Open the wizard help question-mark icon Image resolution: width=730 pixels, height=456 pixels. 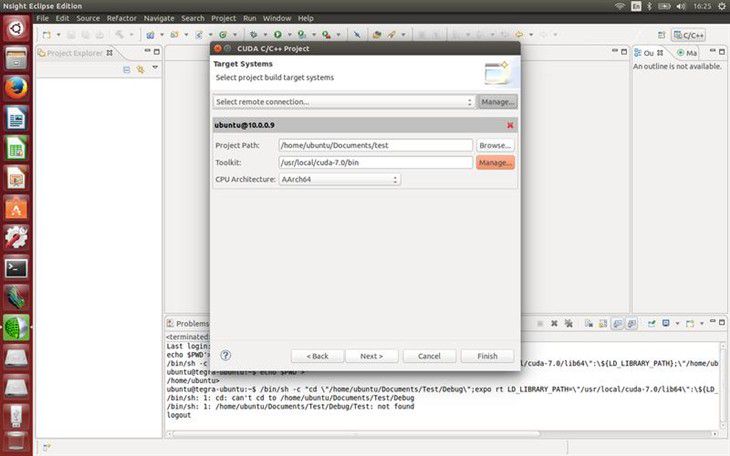(x=225, y=355)
